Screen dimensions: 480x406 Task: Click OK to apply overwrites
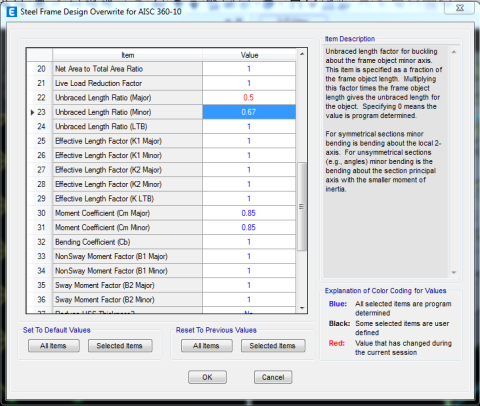coord(207,377)
